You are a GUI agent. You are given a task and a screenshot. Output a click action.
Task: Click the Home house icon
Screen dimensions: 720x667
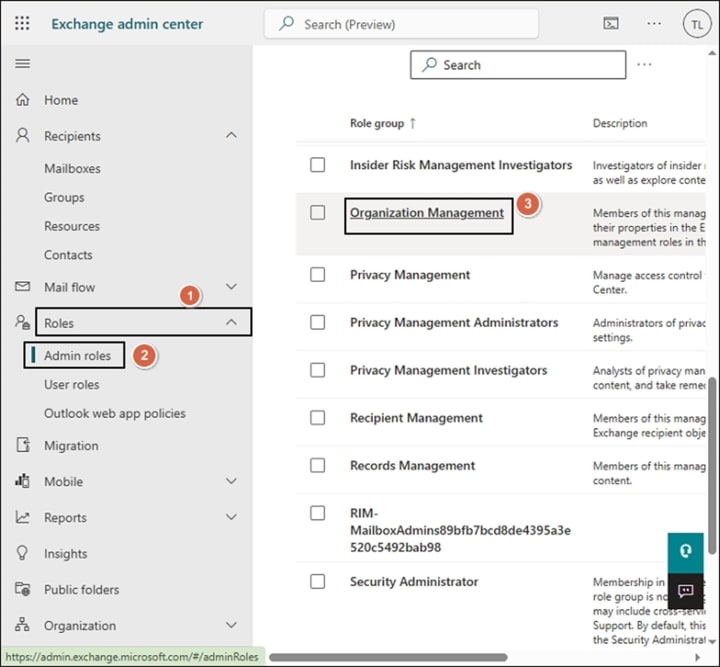22,100
